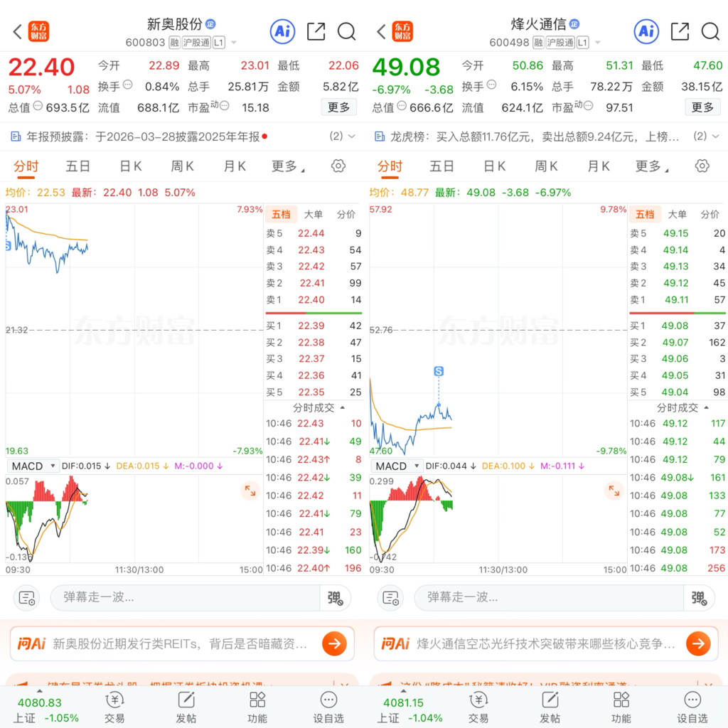
Task: Open bullet-comment list icon under 新奥股份 chart
Action: pos(26,597)
